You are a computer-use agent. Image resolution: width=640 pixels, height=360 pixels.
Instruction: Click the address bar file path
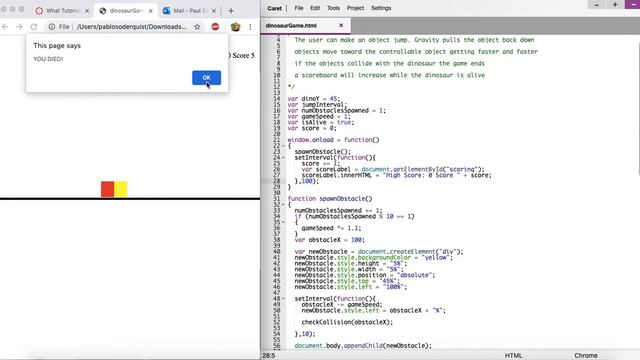point(131,27)
